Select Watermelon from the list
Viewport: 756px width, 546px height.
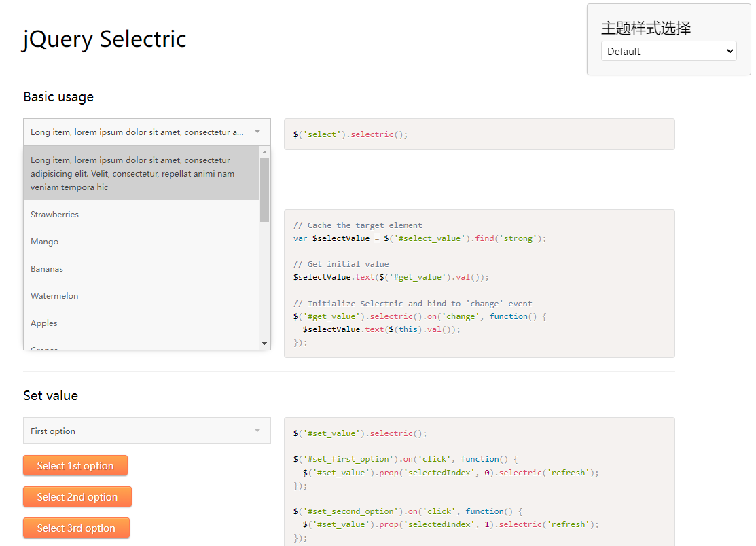(x=141, y=296)
